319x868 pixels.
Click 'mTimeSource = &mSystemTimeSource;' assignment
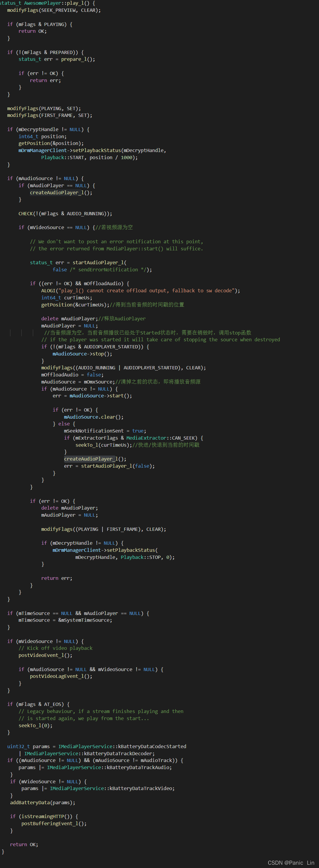(65, 620)
